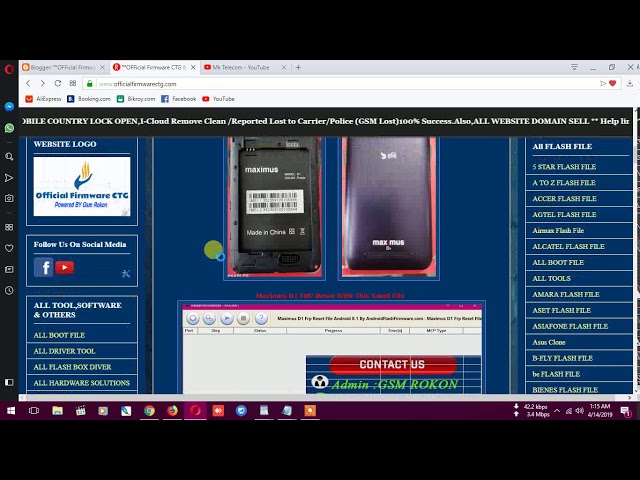640x480 pixels.
Task: Open AGTEL FLASH FILE link
Action: tap(564, 214)
